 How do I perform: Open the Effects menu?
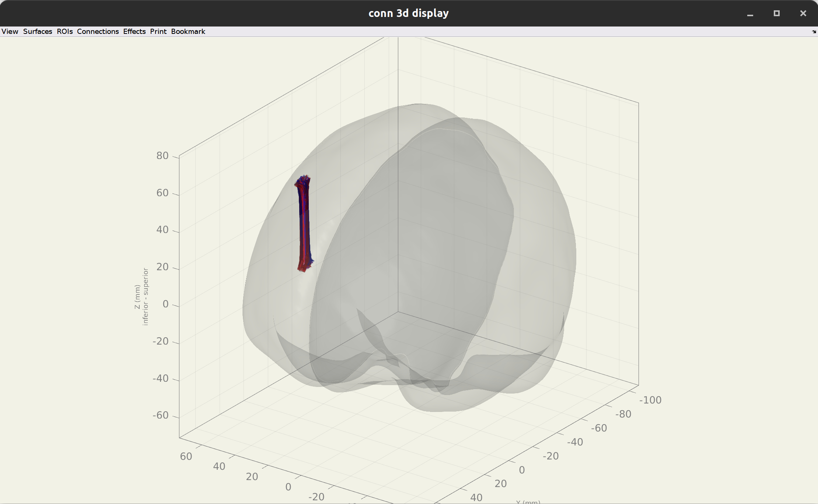pyautogui.click(x=134, y=32)
